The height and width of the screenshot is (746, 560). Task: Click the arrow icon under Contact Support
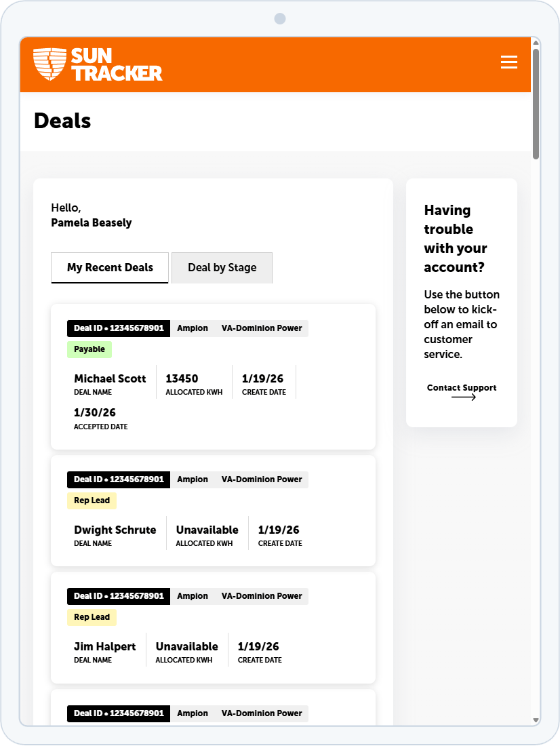click(464, 397)
